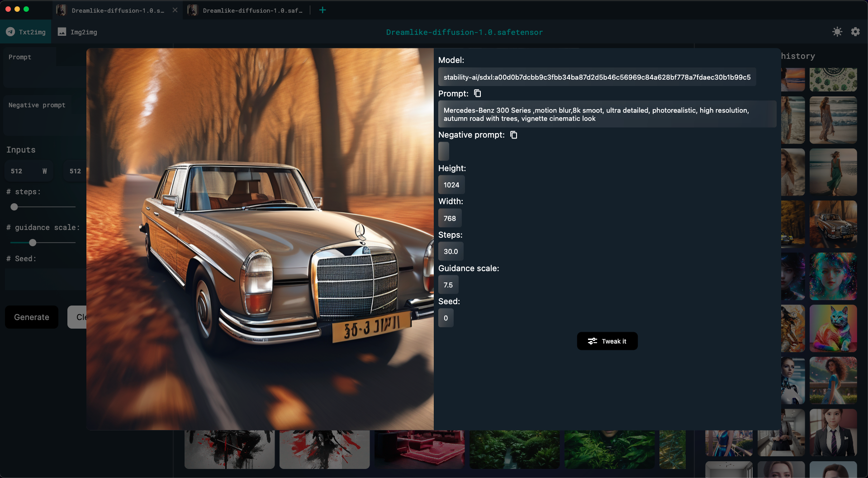
Task: Select the second Dreamlike-diffusion-1.0.saf tab
Action: [247, 10]
